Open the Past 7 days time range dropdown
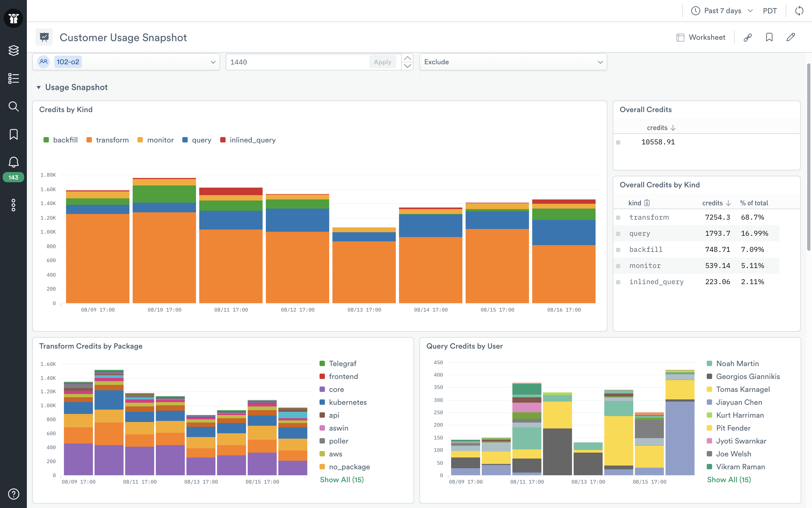Screen dimensions: 812x508 click(x=722, y=11)
